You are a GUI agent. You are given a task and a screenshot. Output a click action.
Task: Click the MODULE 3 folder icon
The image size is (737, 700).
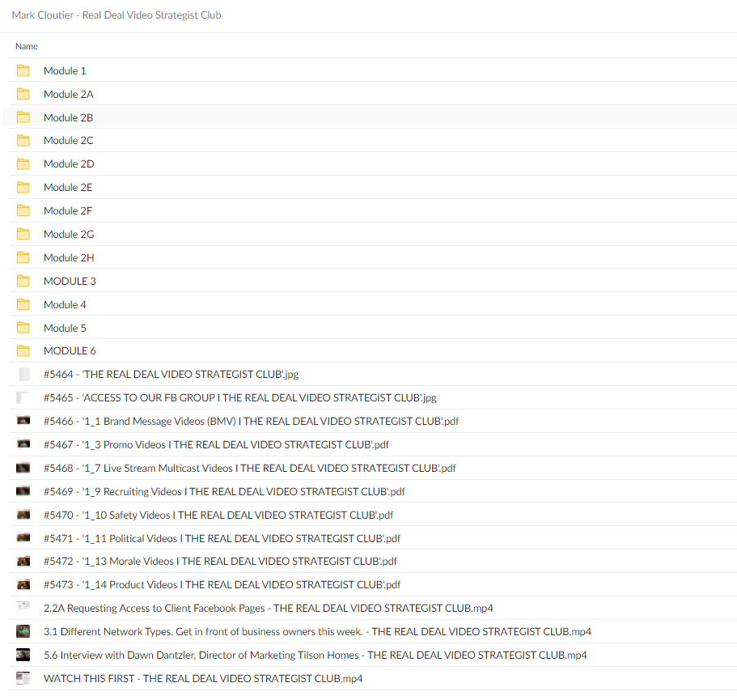click(x=23, y=281)
